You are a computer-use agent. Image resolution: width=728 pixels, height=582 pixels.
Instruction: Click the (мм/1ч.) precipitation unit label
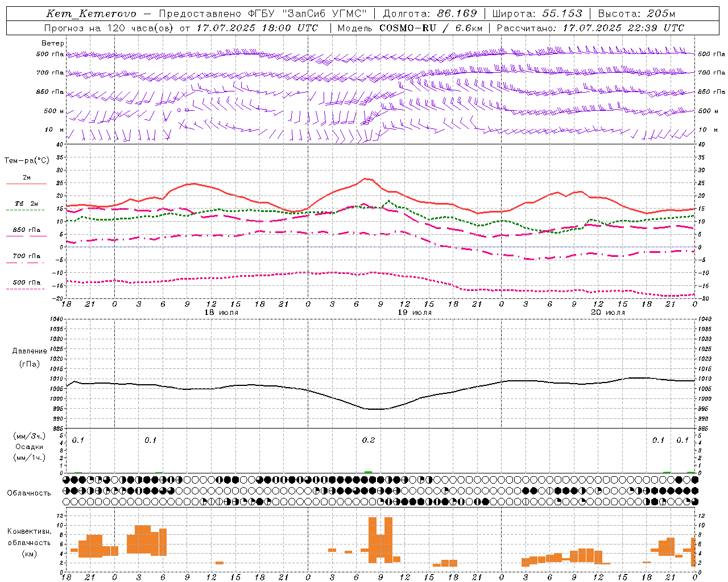[30, 458]
